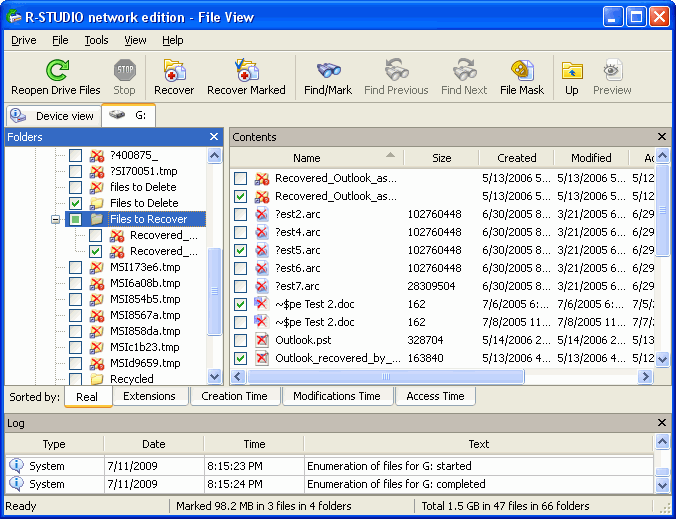Sort by Modifications Time
Image resolution: width=676 pixels, height=519 pixels.
pyautogui.click(x=337, y=396)
